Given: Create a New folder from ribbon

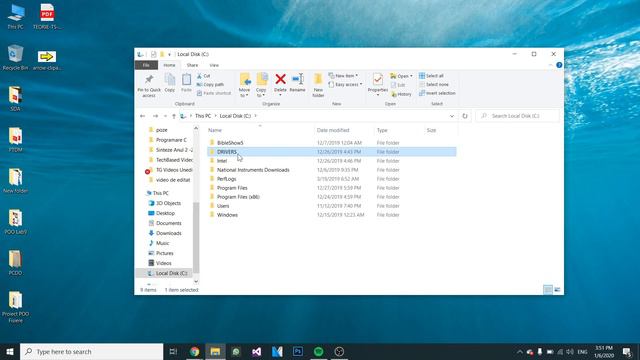Looking at the screenshot, I should 318,85.
